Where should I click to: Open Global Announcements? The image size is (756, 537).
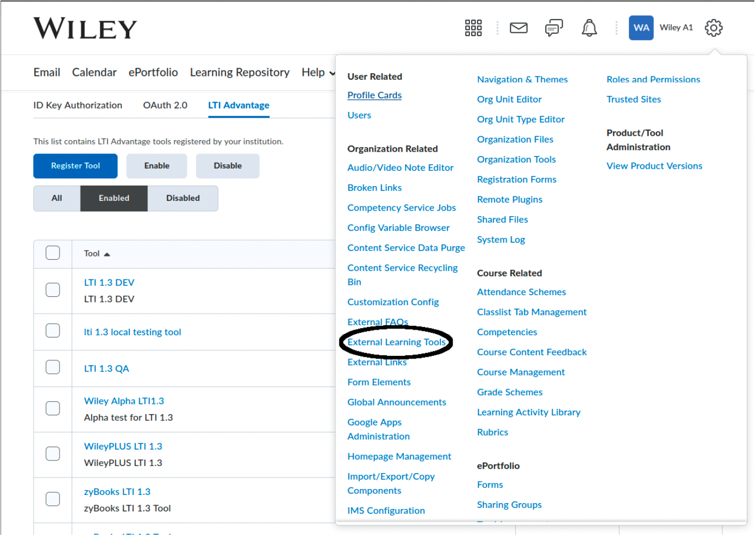(x=397, y=403)
